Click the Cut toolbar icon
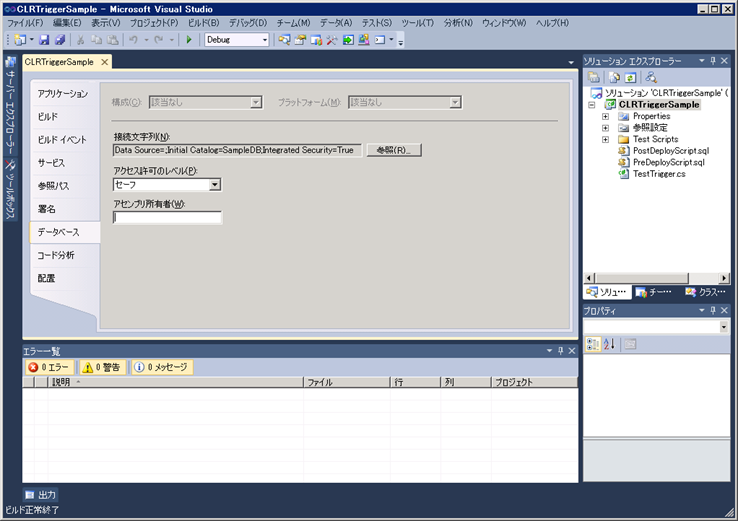Viewport: 738px width, 521px height. tap(80, 40)
